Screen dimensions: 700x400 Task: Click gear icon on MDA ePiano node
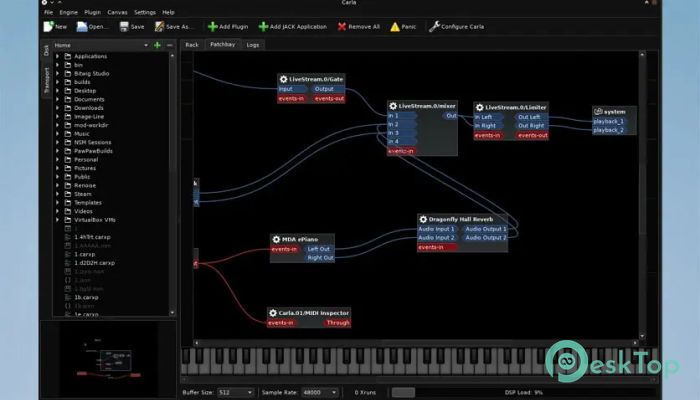pyautogui.click(x=276, y=239)
